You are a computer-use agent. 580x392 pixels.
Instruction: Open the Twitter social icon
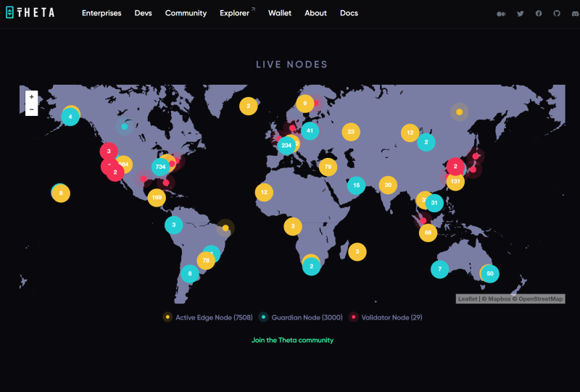click(x=520, y=14)
